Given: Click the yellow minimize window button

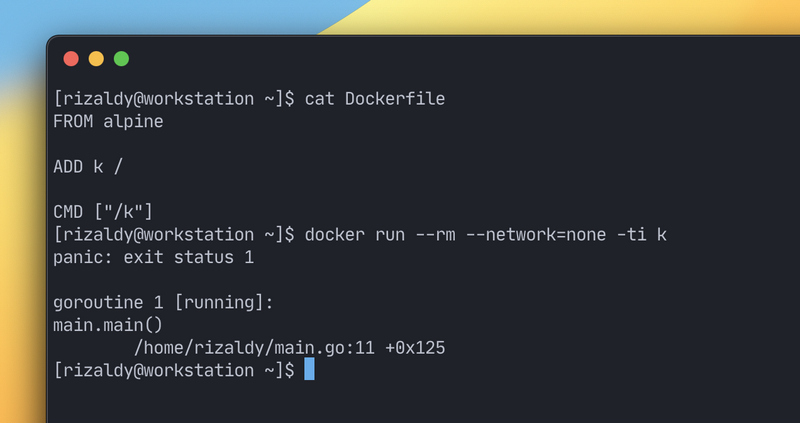Looking at the screenshot, I should tap(96, 59).
